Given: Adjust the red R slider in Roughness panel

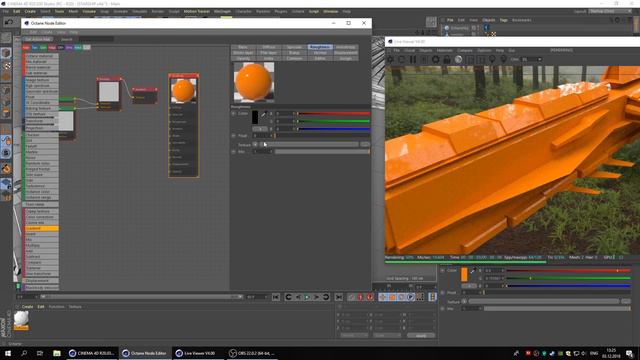Looking at the screenshot, I should 333,113.
